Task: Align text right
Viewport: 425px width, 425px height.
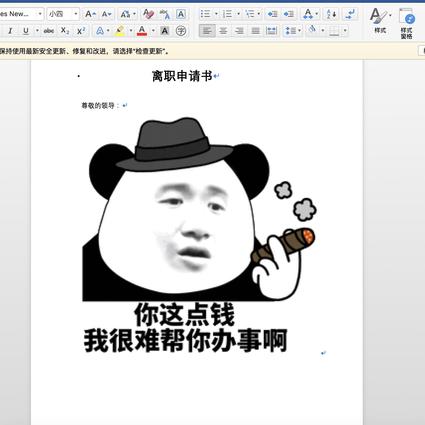Action: 239,31
